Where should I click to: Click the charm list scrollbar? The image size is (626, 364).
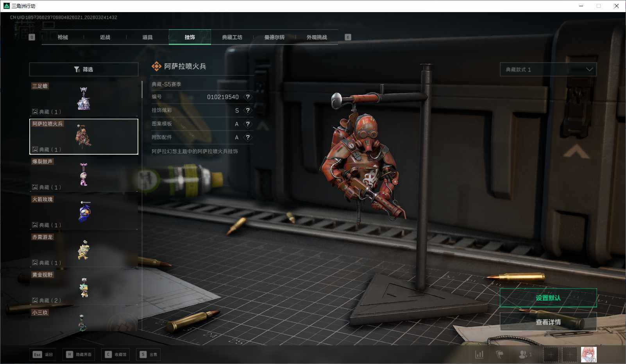141,89
